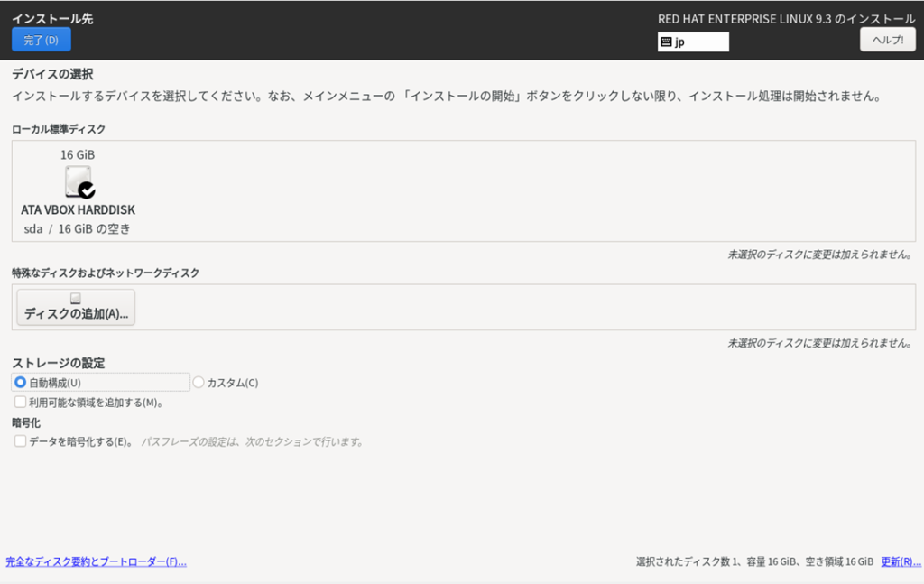Click the ストレージの設定 section heading
Screen dimensions: 924x584
coord(58,363)
